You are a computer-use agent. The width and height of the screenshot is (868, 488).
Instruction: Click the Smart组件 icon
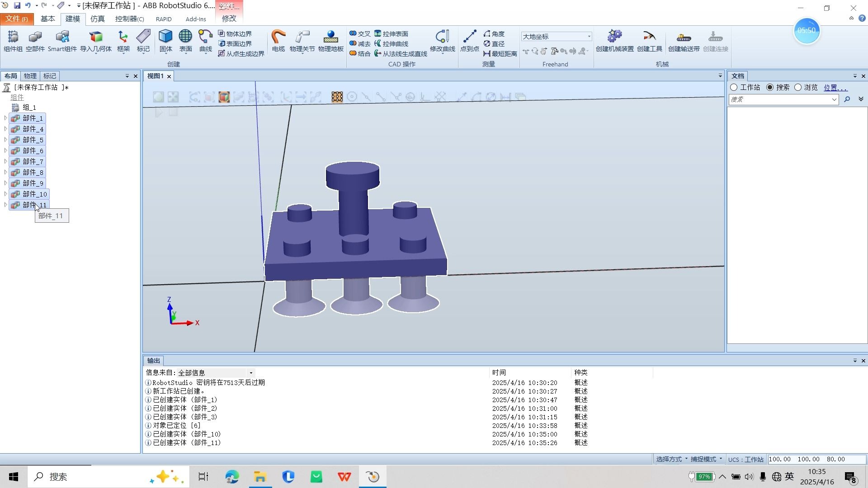pyautogui.click(x=62, y=36)
